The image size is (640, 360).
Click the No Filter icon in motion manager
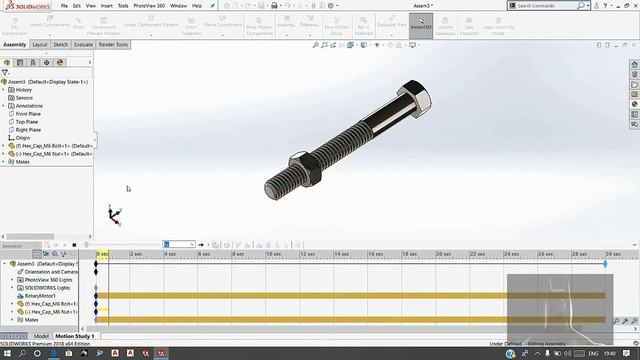pyautogui.click(x=37, y=254)
